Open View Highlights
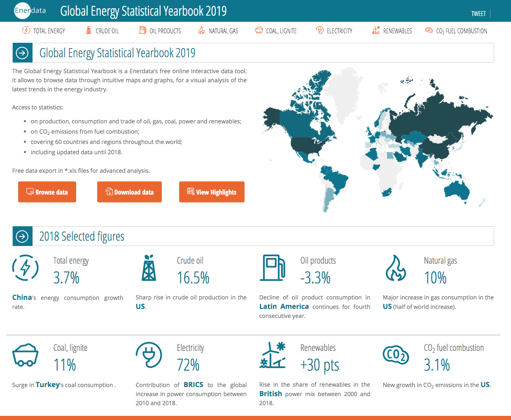Image resolution: width=511 pixels, height=420 pixels. (212, 192)
